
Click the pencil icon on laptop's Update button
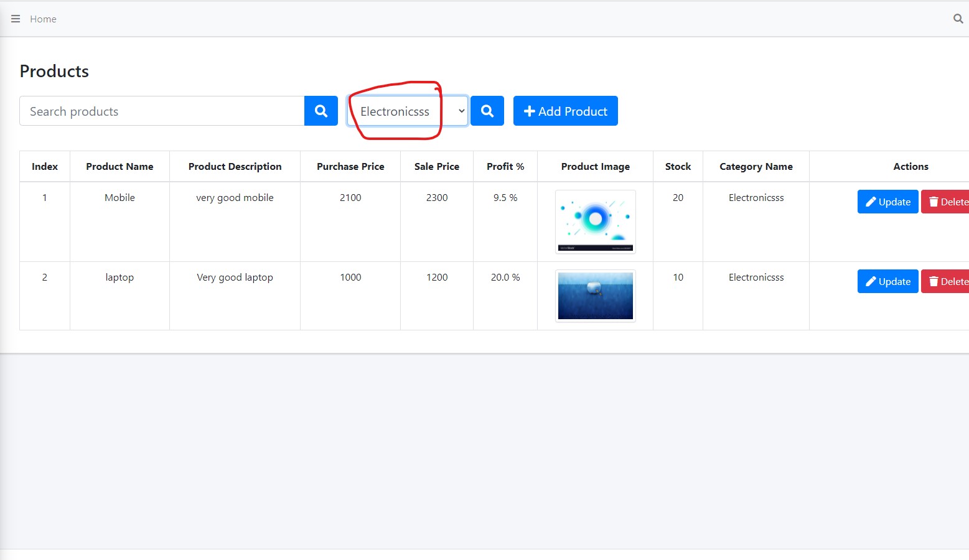pyautogui.click(x=873, y=281)
